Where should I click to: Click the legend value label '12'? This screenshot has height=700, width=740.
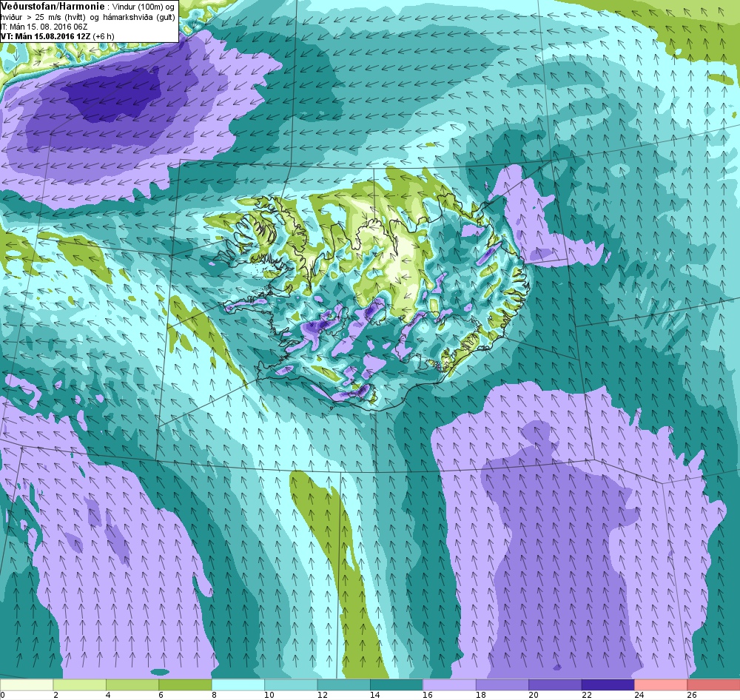[322, 695]
